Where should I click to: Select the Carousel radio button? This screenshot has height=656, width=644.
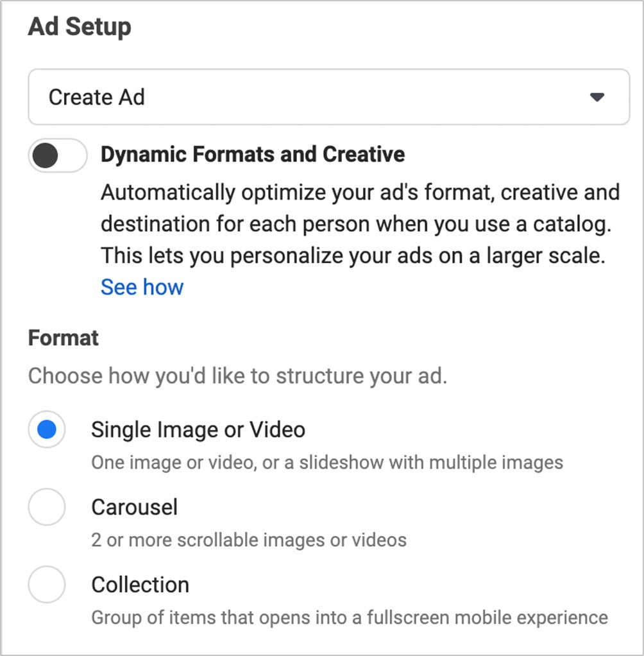pyautogui.click(x=47, y=508)
